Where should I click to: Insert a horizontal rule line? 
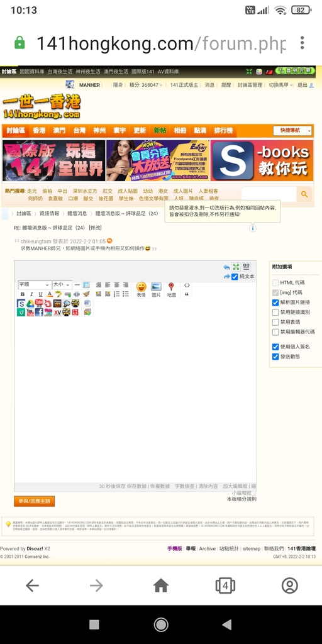[x=77, y=285]
